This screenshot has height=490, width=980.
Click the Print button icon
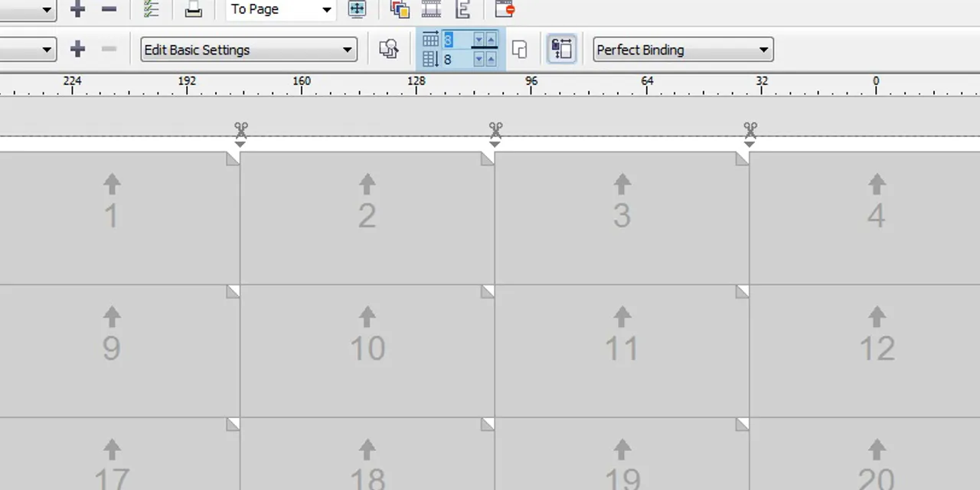[194, 9]
